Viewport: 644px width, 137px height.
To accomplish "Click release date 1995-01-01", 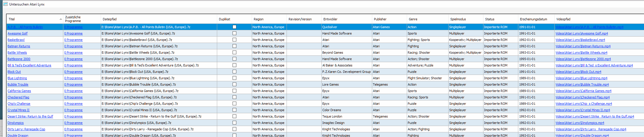I will (x=536, y=59).
